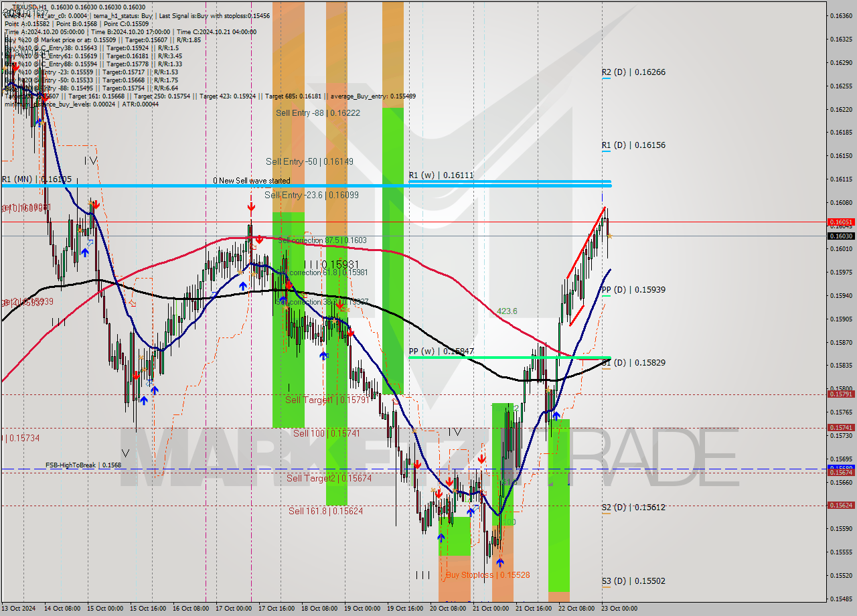857x616 pixels.
Task: Select the Sell Entry -23.6 | 0.16099 label
Action: click(311, 195)
